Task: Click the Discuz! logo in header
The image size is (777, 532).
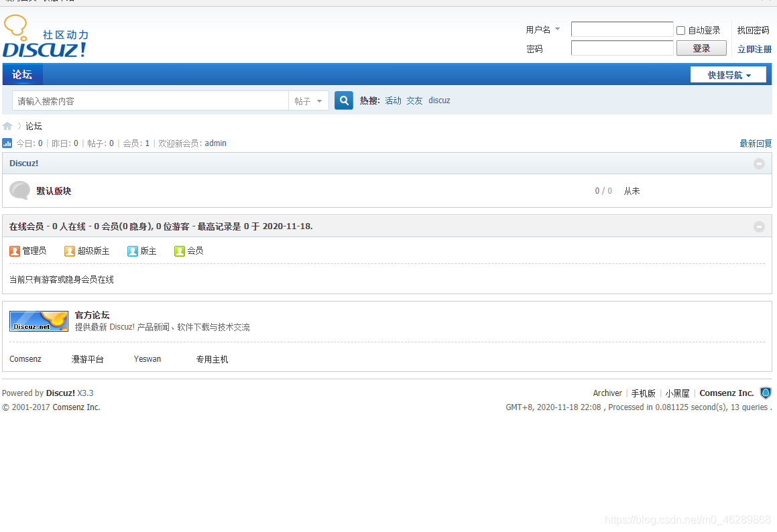Action: [46, 36]
